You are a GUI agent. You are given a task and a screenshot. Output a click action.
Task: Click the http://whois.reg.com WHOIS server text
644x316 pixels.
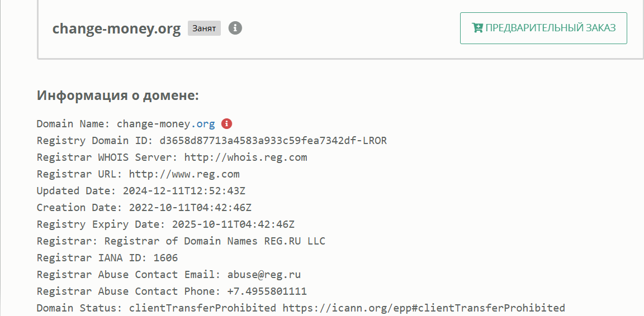[x=245, y=157]
